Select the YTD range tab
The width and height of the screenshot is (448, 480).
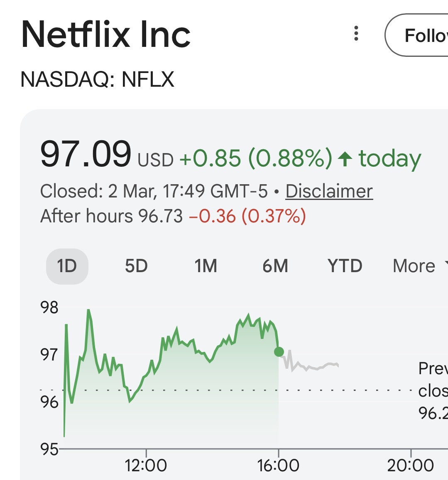345,266
